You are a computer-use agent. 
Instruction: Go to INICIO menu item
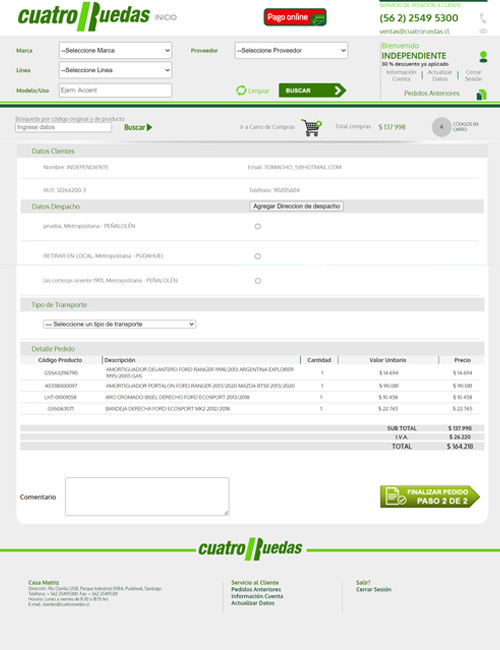pos(165,17)
